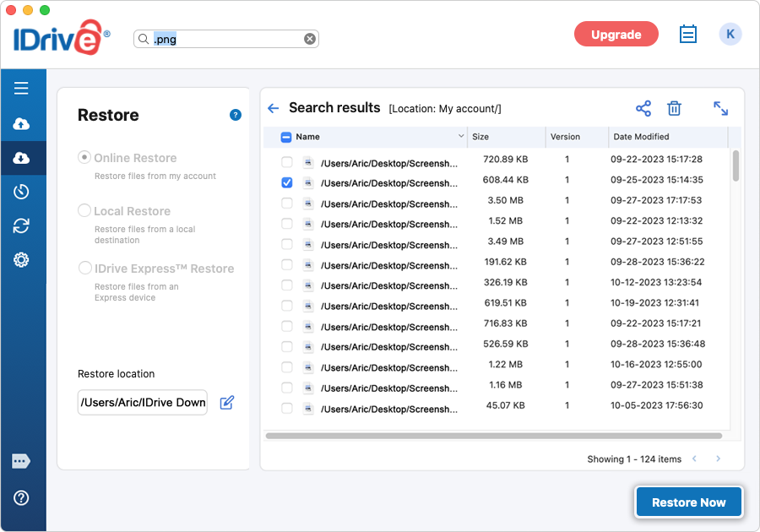The width and height of the screenshot is (760, 532).
Task: Click the Restore help question mark icon
Action: click(236, 115)
